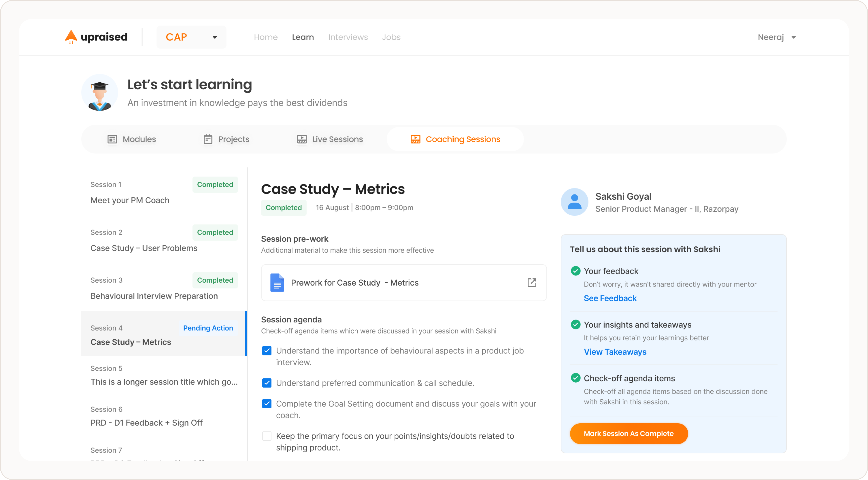Click the Session 7 label in session list
This screenshot has width=868, height=480.
click(106, 450)
